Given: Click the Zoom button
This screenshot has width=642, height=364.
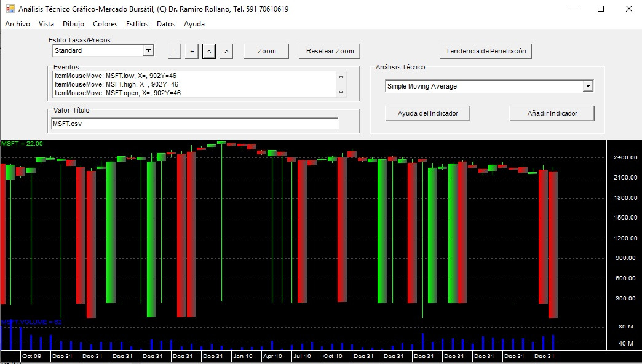Looking at the screenshot, I should pos(266,51).
